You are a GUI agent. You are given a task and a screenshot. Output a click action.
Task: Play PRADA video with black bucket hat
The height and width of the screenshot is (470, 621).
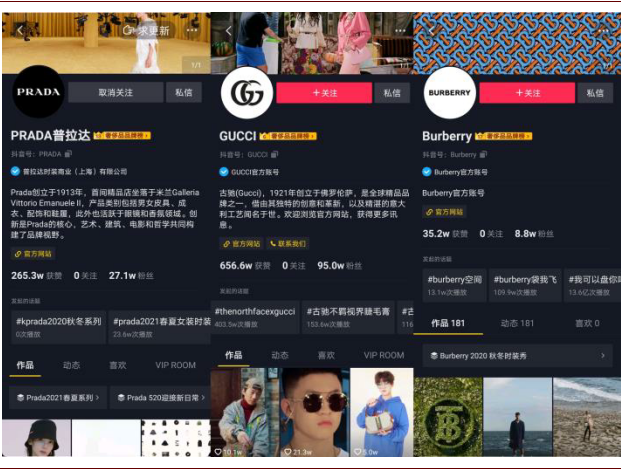point(37,438)
